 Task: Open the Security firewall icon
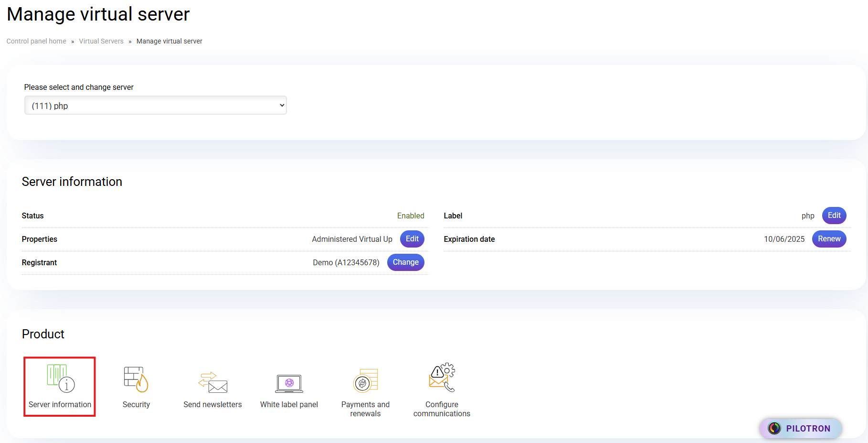[x=136, y=379]
